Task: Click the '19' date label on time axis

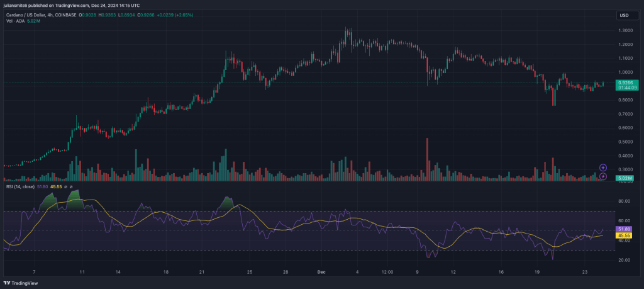Action: pos(537,272)
